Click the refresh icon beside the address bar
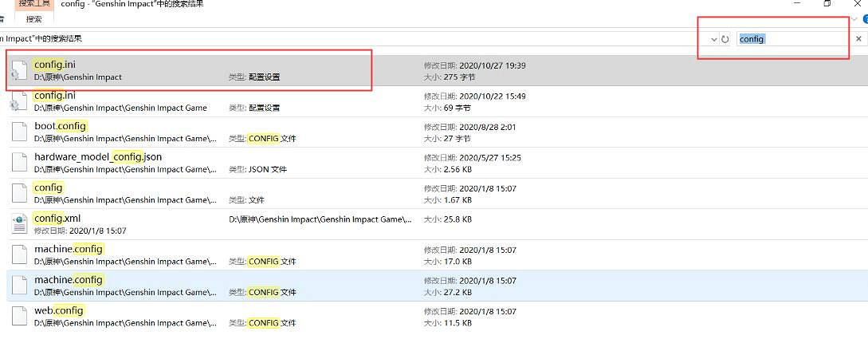This screenshot has width=868, height=351. [725, 39]
